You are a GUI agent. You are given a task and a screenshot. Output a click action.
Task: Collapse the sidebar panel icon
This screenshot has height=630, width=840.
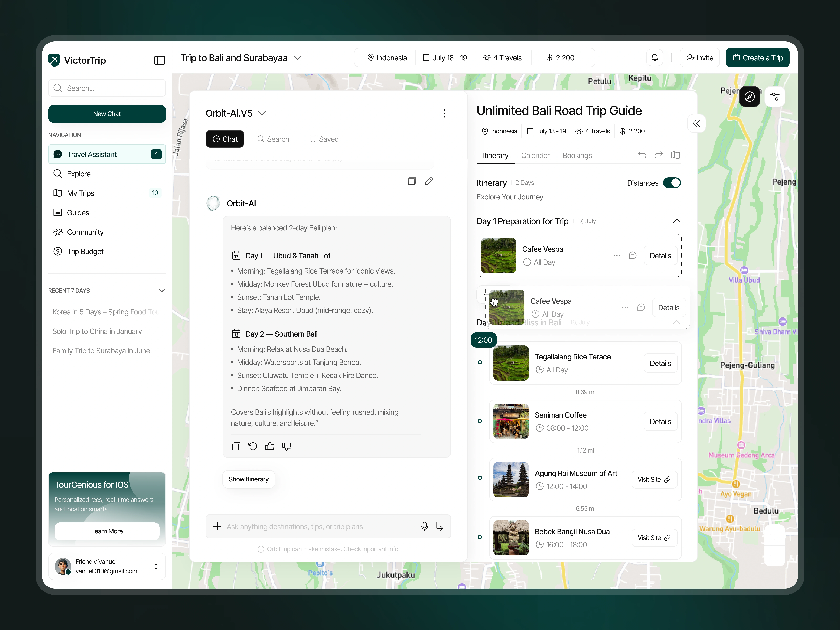coord(159,60)
